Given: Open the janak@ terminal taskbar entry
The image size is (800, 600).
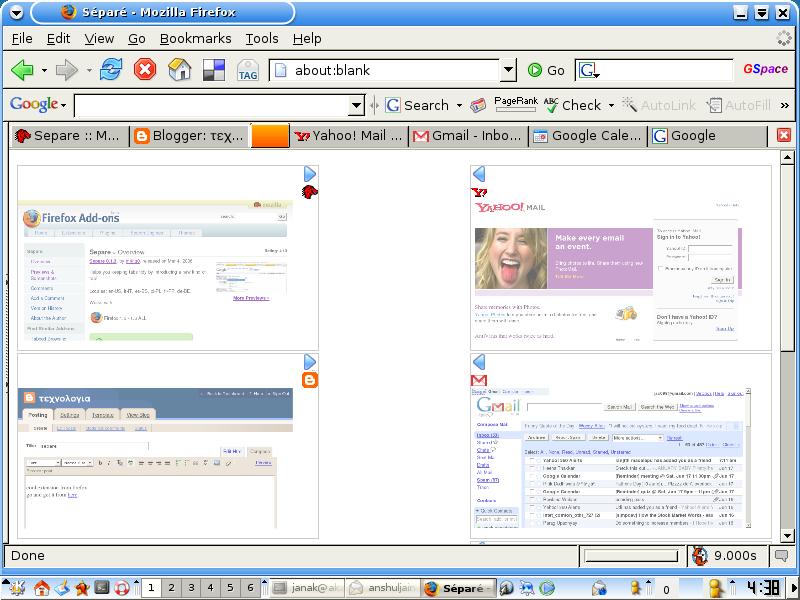Looking at the screenshot, I should tap(307, 588).
